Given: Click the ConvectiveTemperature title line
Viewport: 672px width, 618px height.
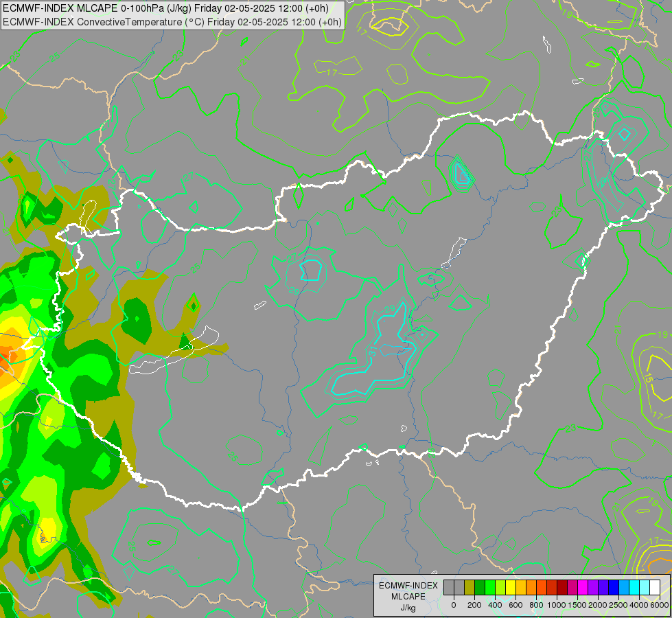Looking at the screenshot, I should tap(172, 22).
